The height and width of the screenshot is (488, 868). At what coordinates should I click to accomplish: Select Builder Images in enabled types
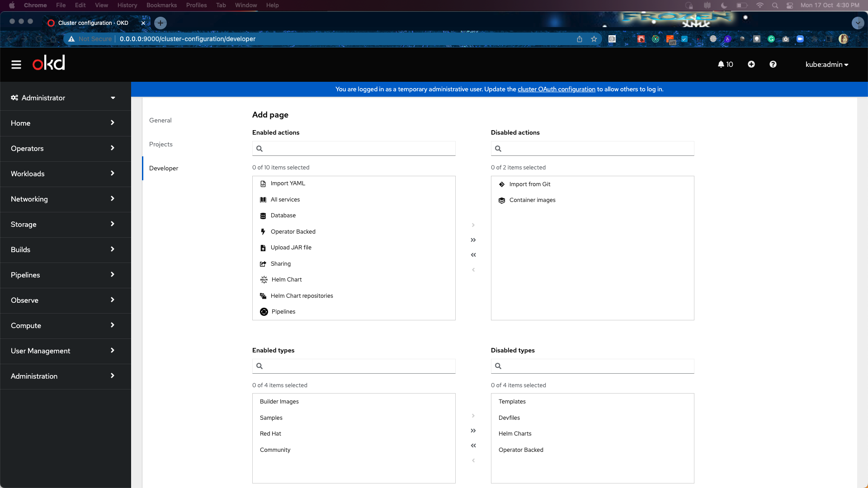(279, 402)
